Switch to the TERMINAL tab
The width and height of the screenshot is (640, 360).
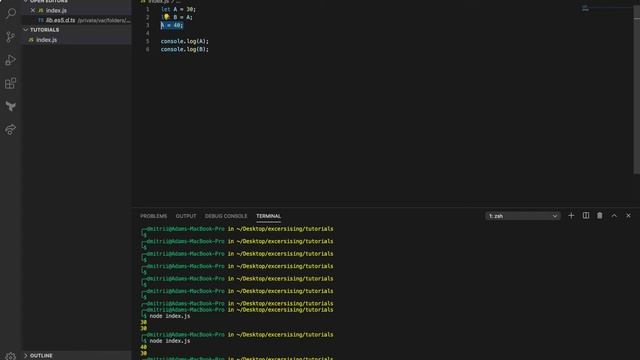click(x=268, y=216)
